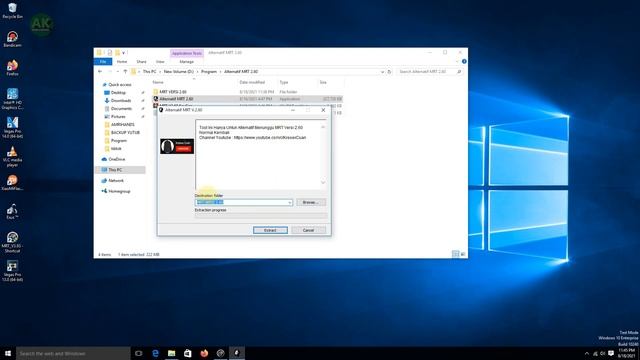Launch Microsoft Edge from the taskbar
Viewport: 640px width, 360px height.
click(156, 353)
